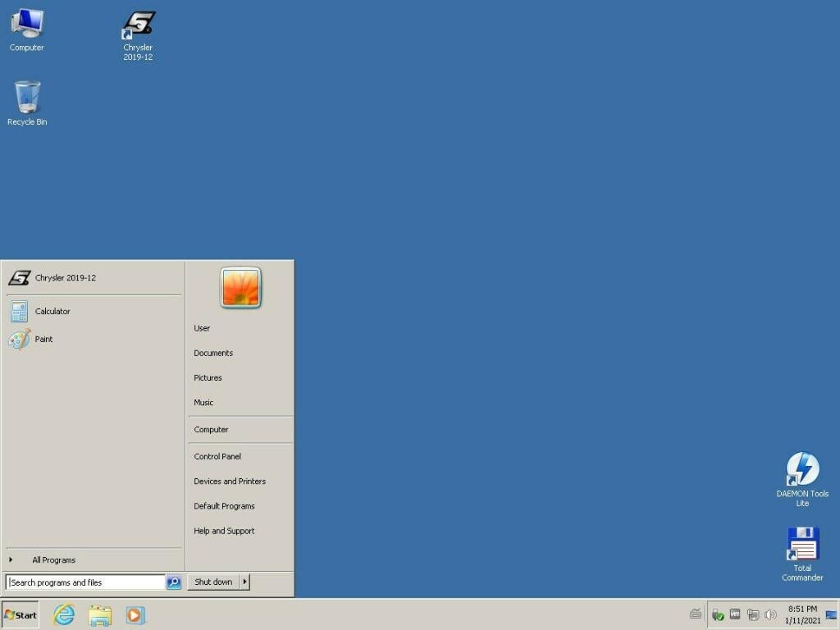Click the Start button
840x630 pixels.
21,614
